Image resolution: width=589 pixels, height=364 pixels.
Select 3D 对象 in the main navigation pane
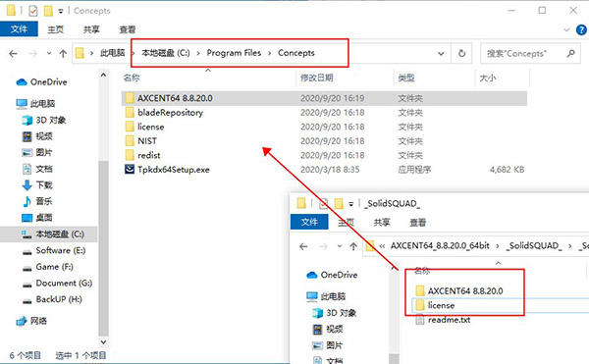coord(43,120)
